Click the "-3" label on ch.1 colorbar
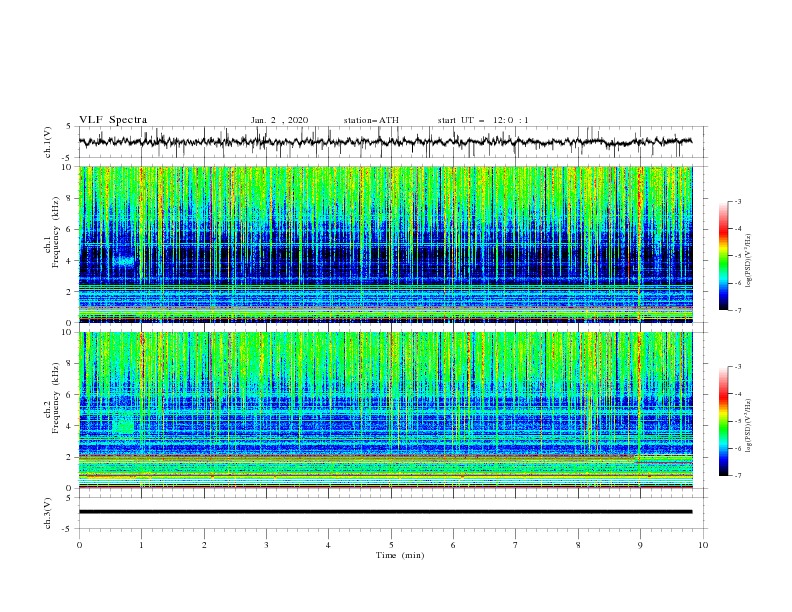The width and height of the screenshot is (792, 612). click(x=738, y=201)
